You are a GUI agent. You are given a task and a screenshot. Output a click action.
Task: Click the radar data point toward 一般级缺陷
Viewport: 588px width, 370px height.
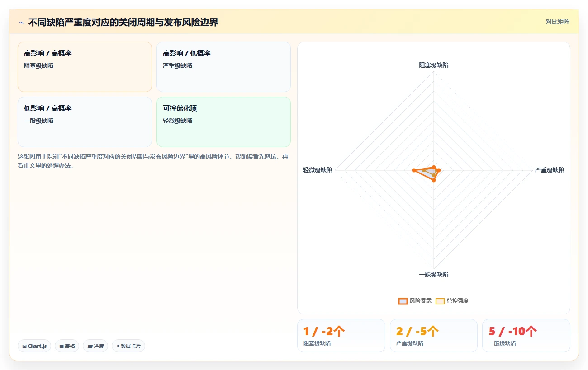point(434,180)
